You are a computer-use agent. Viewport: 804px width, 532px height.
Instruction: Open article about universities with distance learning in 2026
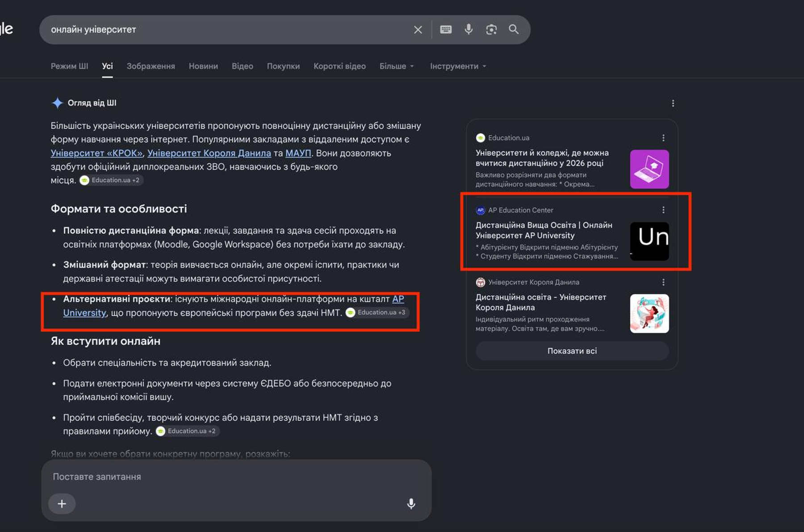542,158
